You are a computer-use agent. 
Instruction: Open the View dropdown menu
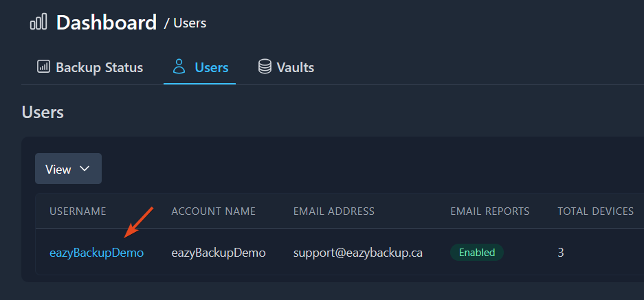pos(68,169)
